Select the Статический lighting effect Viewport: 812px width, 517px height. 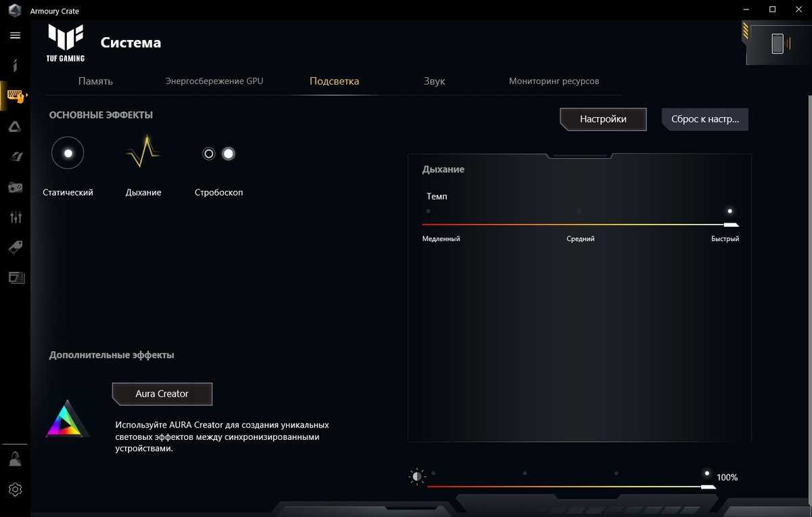68,154
